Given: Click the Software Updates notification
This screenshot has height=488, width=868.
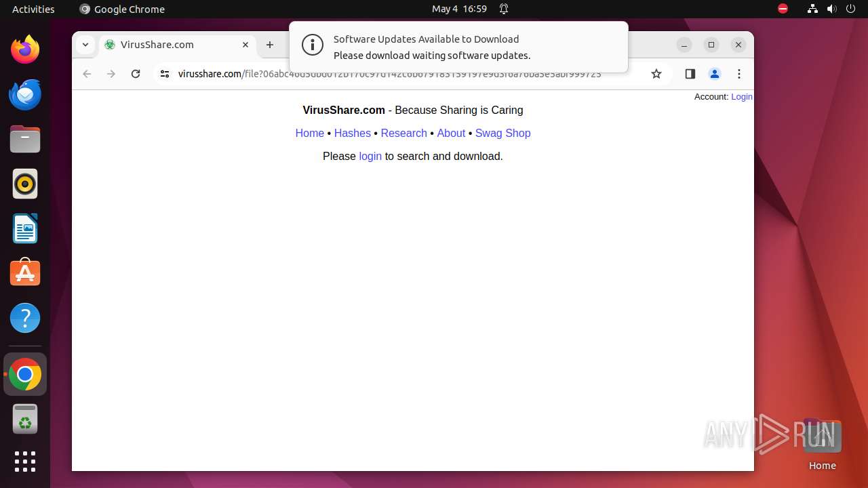Looking at the screenshot, I should [x=458, y=47].
